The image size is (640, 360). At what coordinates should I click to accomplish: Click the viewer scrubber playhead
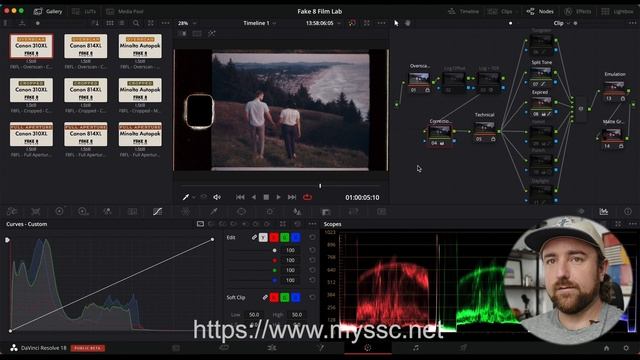click(320, 186)
